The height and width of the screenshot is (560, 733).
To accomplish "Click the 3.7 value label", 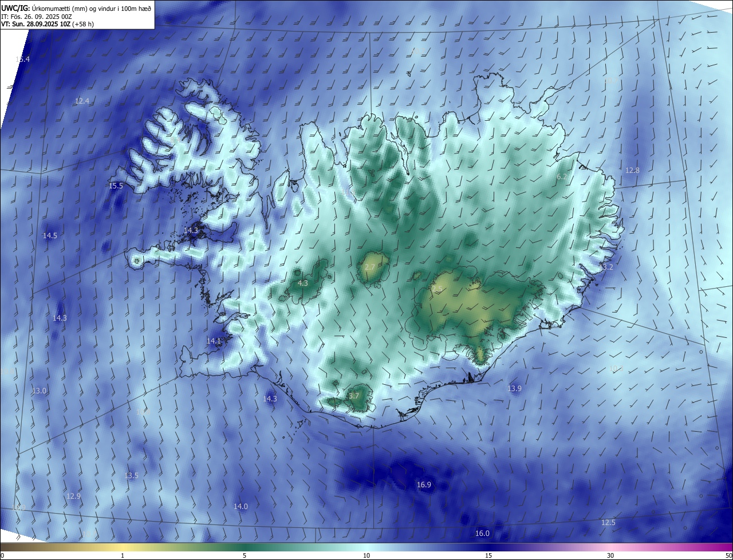I will (x=353, y=396).
